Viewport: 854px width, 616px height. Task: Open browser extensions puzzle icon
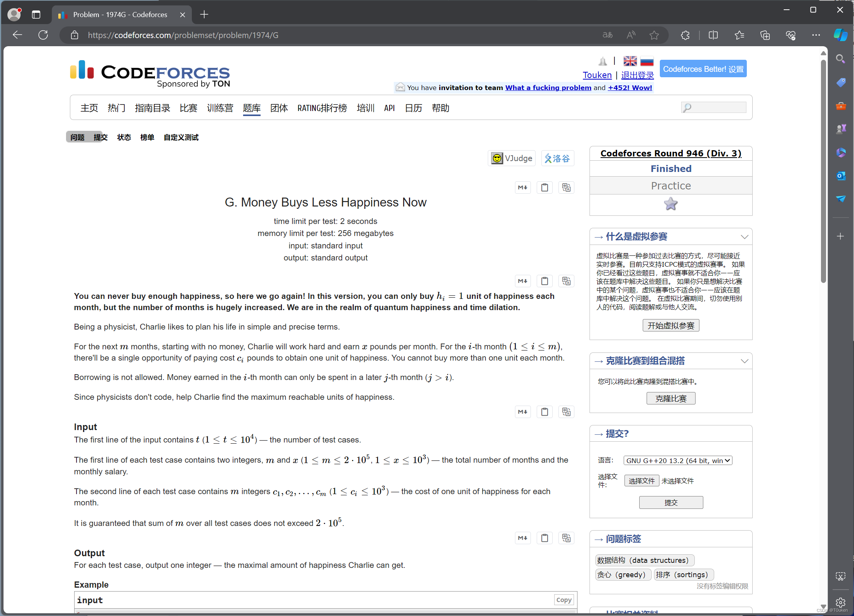pyautogui.click(x=685, y=35)
